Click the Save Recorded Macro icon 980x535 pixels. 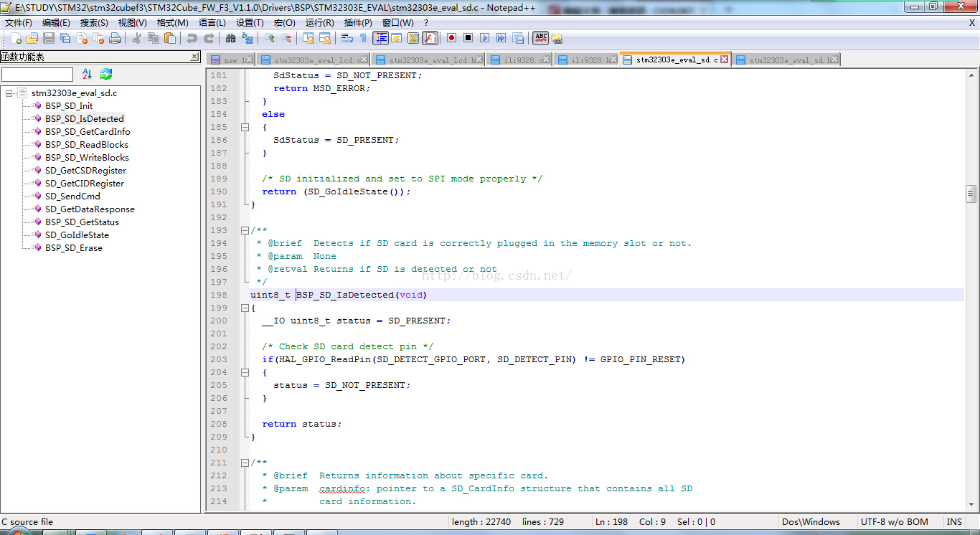[x=517, y=38]
